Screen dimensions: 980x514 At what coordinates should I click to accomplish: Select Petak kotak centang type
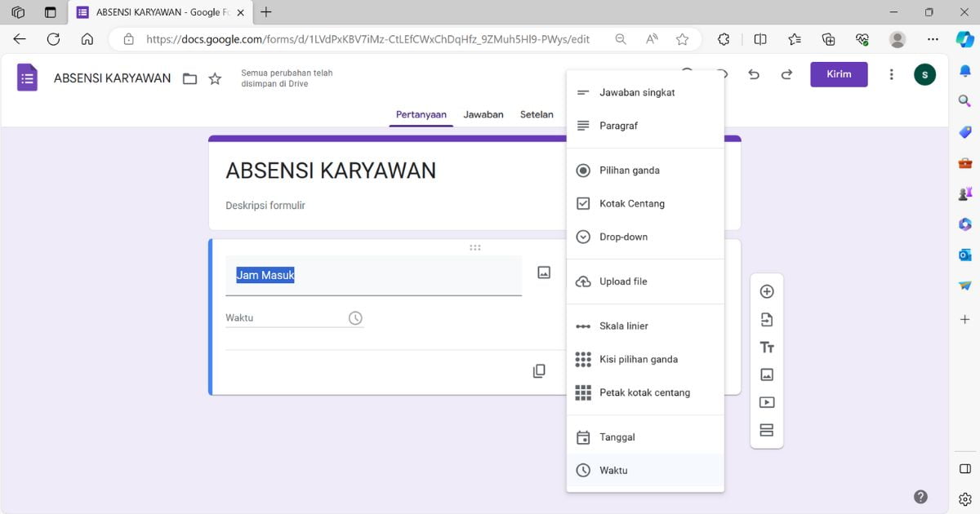click(645, 392)
